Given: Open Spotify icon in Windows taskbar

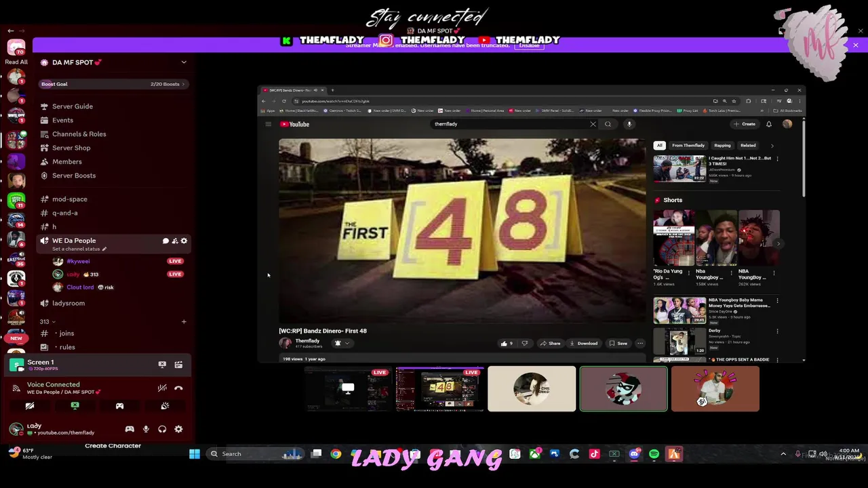Looking at the screenshot, I should click(654, 454).
